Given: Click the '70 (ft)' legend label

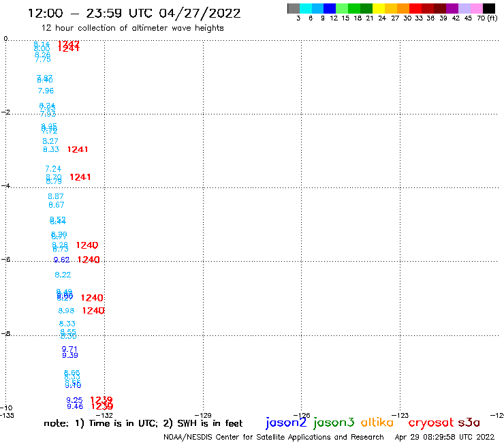Looking at the screenshot, I should tap(487, 18).
